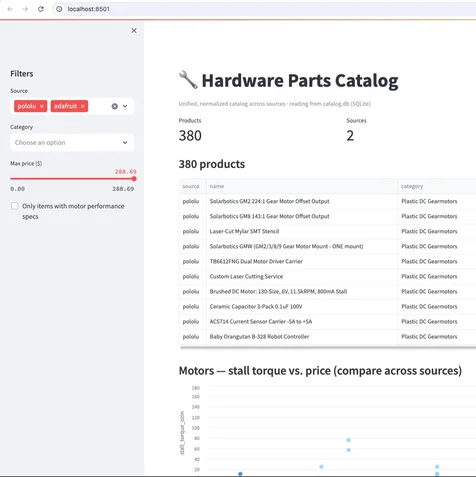Image resolution: width=476 pixels, height=477 pixels.
Task: Close the sidebar with the X icon
Action: 134,31
